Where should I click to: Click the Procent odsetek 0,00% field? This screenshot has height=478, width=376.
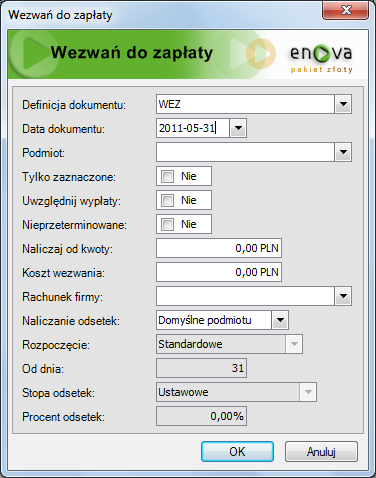[x=201, y=416]
